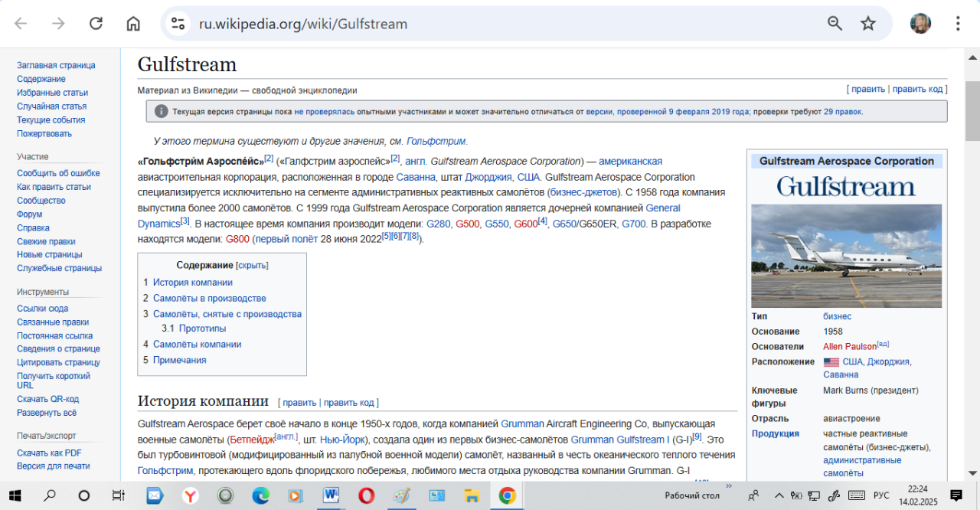Screen dimensions: 980x510
Task: Click the page vertical scrollbar thumb
Action: pos(972,111)
